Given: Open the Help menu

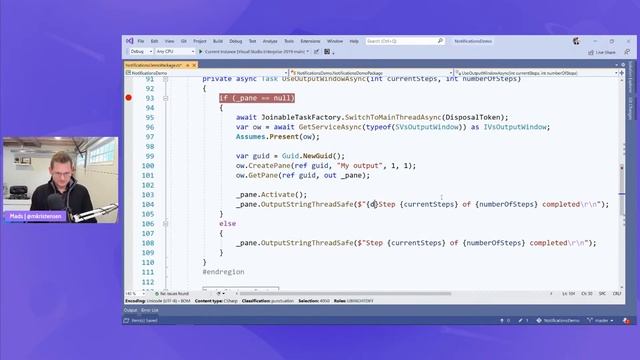Looking at the screenshot, I should pos(354,41).
